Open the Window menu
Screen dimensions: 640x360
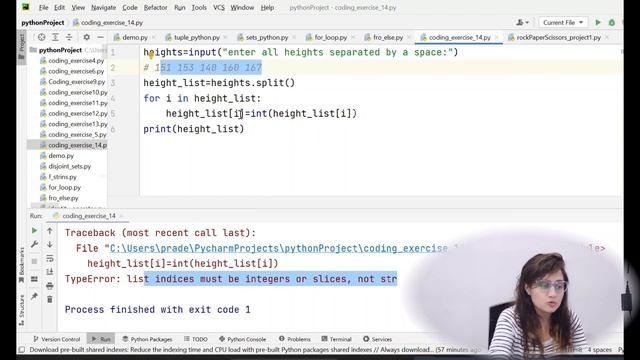pos(242,7)
